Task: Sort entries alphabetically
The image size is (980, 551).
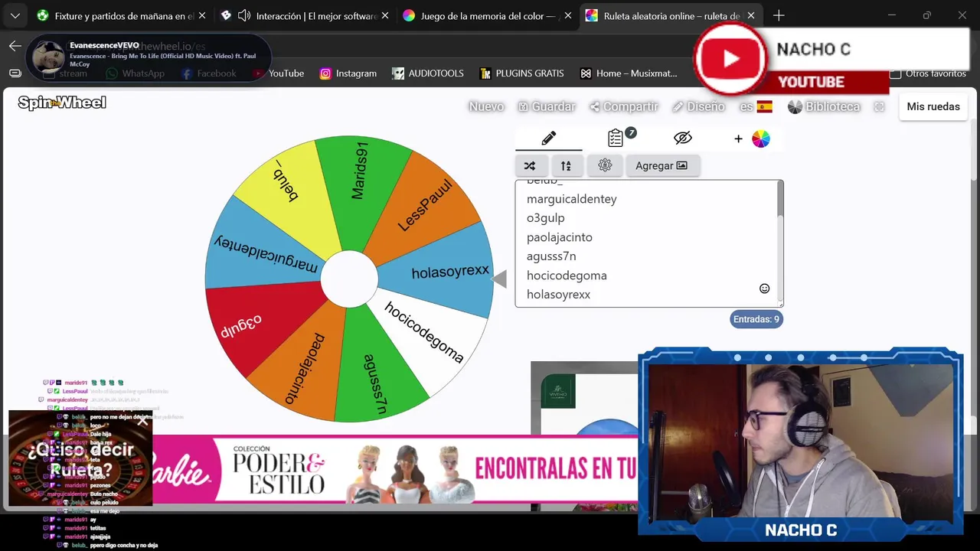Action: [x=566, y=165]
